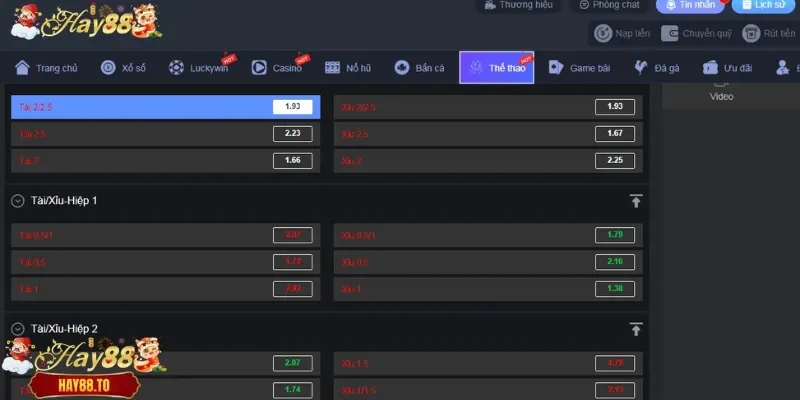Open the Lịch sử history button
The width and height of the screenshot is (800, 400).
(765, 5)
